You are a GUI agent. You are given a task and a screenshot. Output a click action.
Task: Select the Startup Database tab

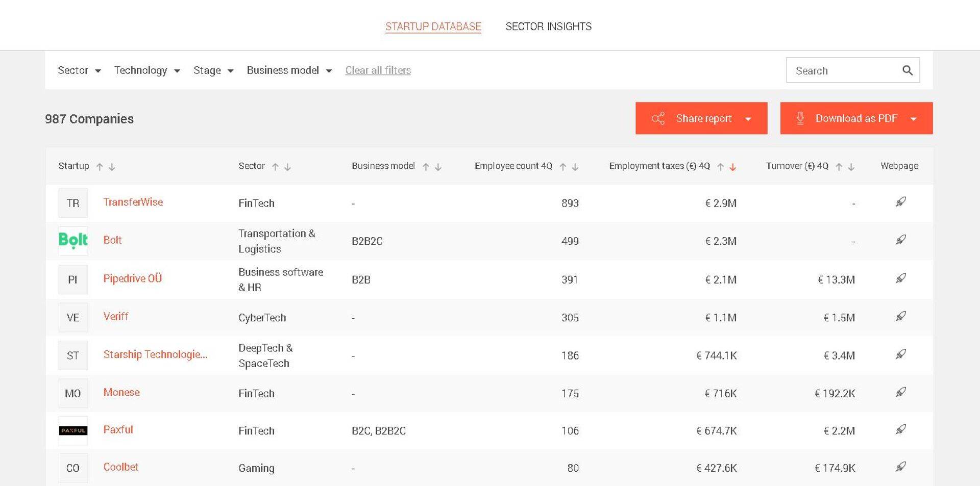pyautogui.click(x=433, y=27)
